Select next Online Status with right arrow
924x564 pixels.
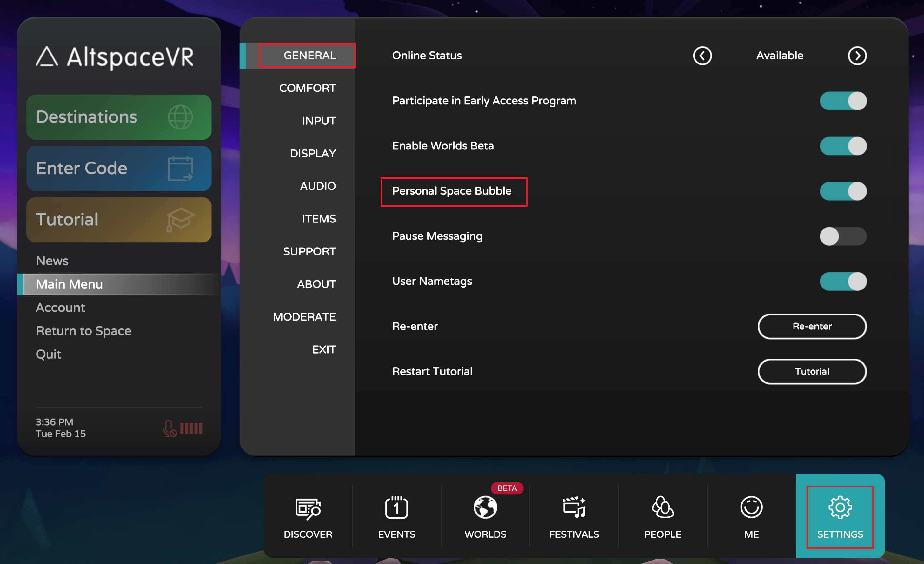click(857, 56)
